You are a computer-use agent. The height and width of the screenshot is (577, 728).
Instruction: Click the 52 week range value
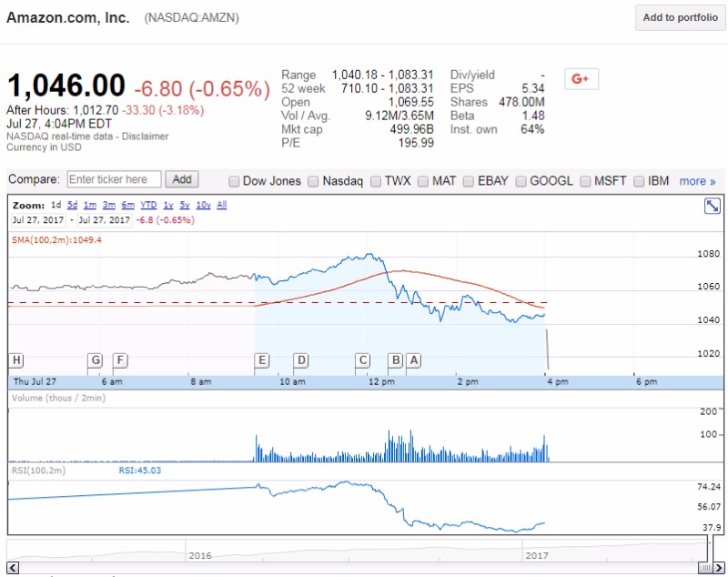(388, 88)
